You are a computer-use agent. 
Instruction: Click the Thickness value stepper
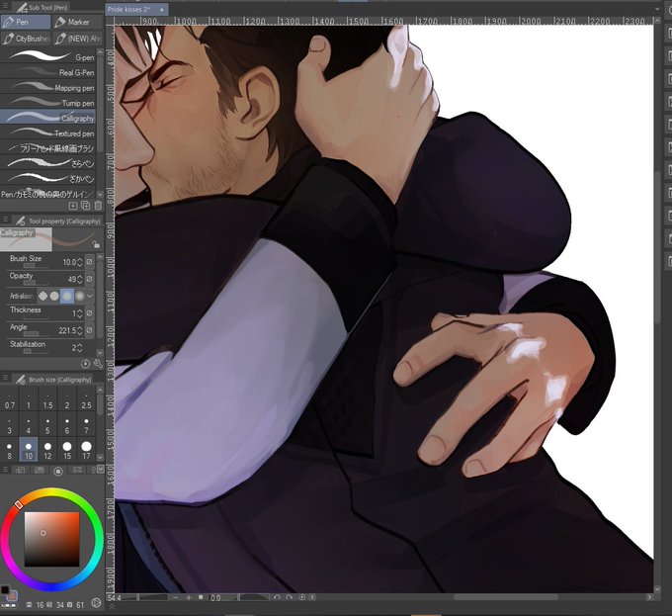pyautogui.click(x=80, y=313)
